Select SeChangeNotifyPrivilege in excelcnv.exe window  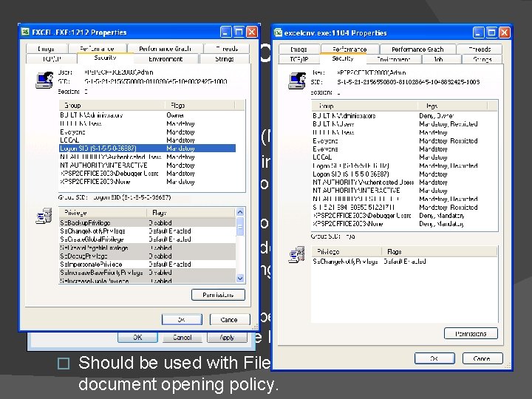coord(404,262)
